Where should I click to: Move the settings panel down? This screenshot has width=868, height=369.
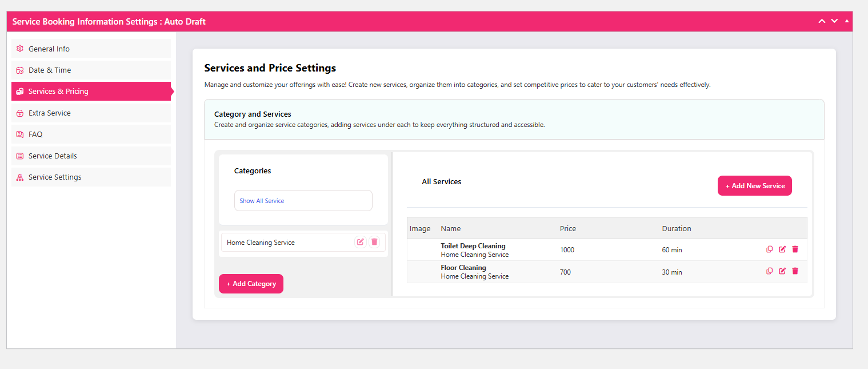click(834, 21)
